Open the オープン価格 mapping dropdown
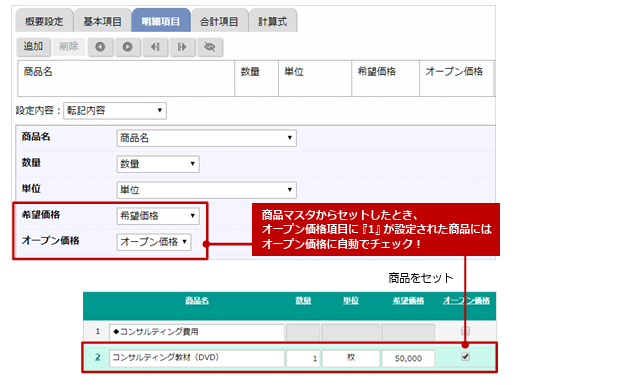This screenshot has width=640, height=385. [x=154, y=242]
